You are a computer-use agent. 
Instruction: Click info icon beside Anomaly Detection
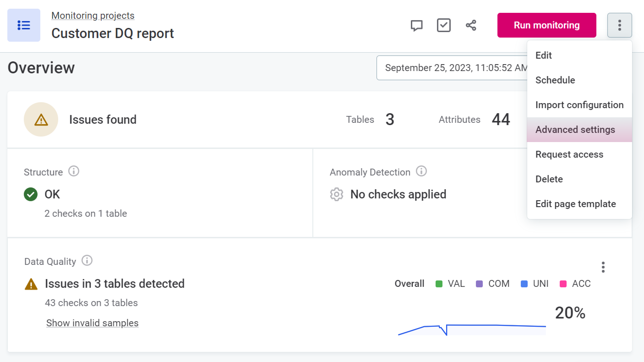click(x=421, y=172)
